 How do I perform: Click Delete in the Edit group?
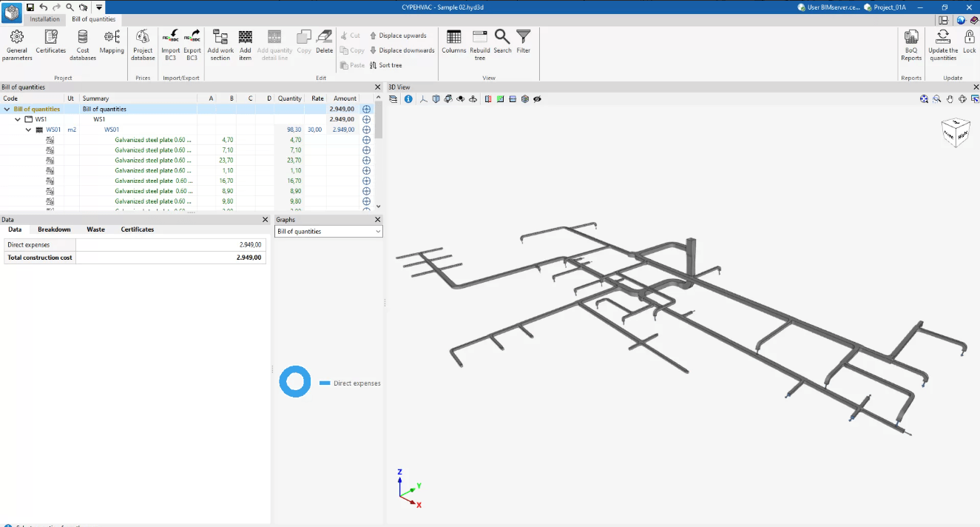tap(325, 42)
